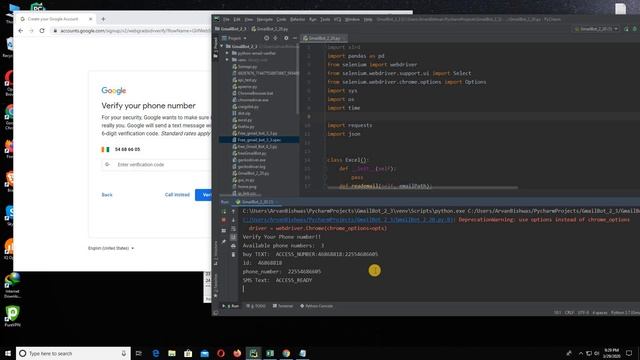The width and height of the screenshot is (640, 360).
Task: Open the Refactor menu in PyCharm
Action: point(298,19)
